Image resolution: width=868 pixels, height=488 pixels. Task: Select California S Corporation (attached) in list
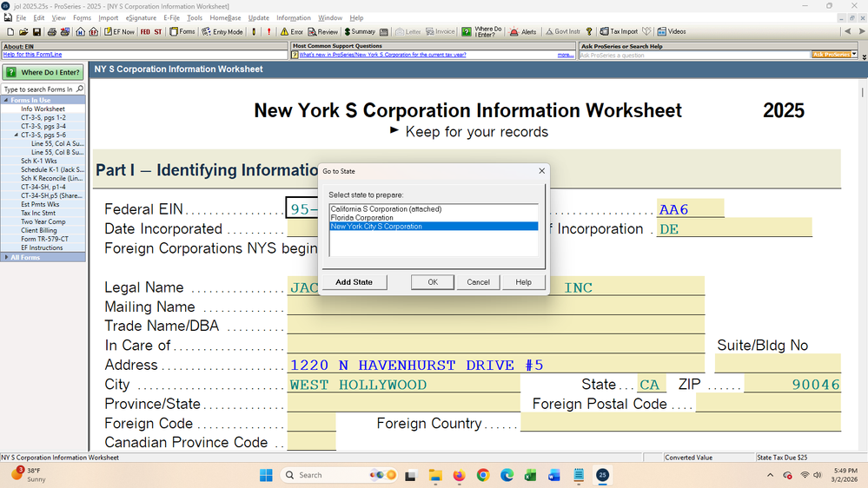tap(434, 209)
